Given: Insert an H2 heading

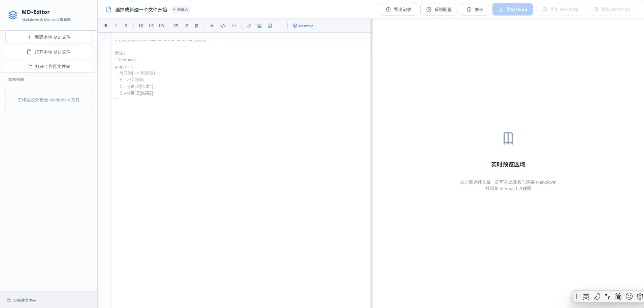Looking at the screenshot, I should [x=151, y=26].
